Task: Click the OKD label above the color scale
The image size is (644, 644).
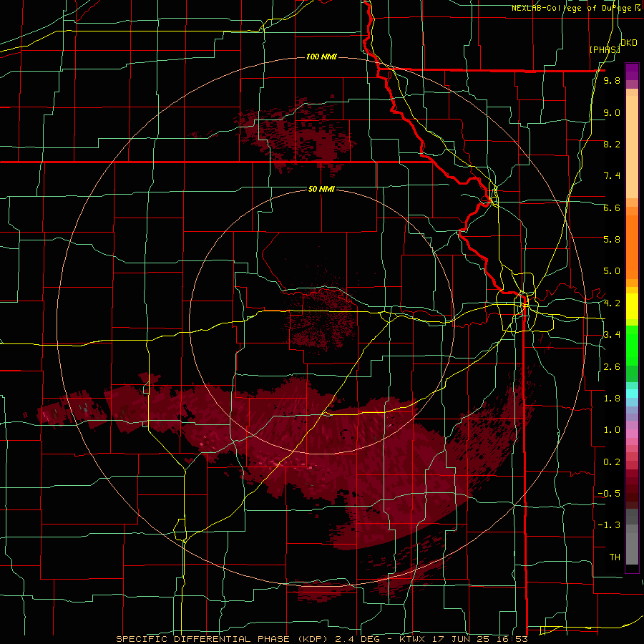Action: 629,43
